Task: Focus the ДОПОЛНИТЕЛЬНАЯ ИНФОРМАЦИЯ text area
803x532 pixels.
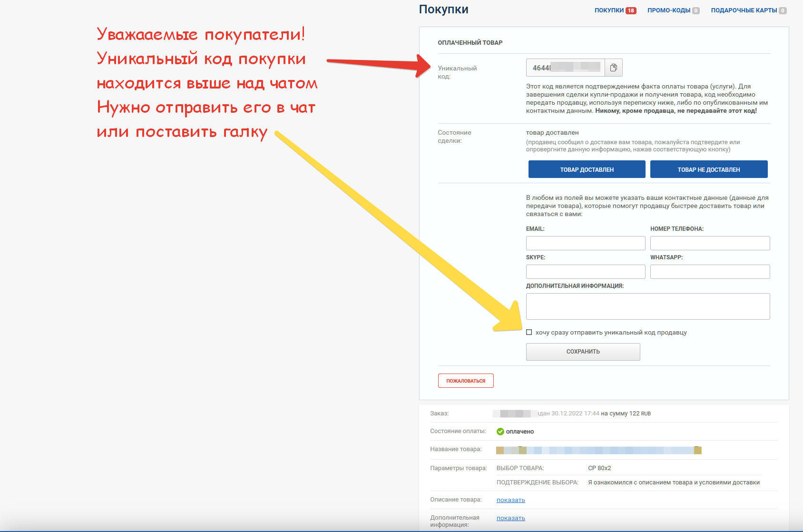Action: coord(647,306)
